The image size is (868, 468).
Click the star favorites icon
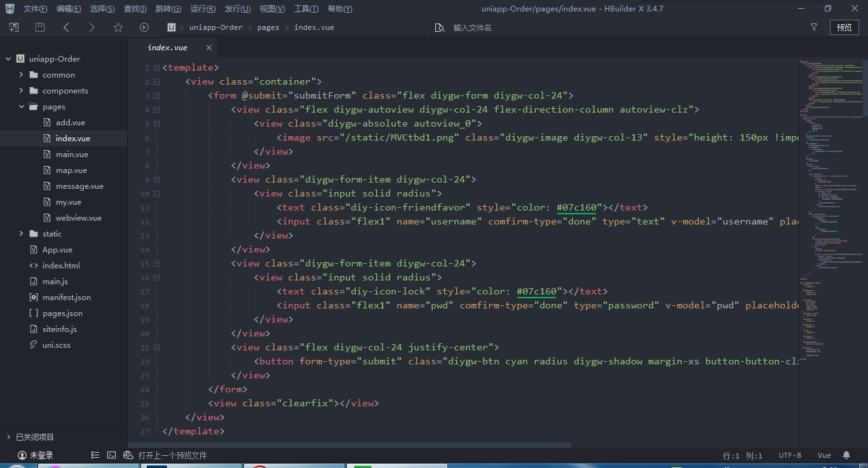coord(118,27)
